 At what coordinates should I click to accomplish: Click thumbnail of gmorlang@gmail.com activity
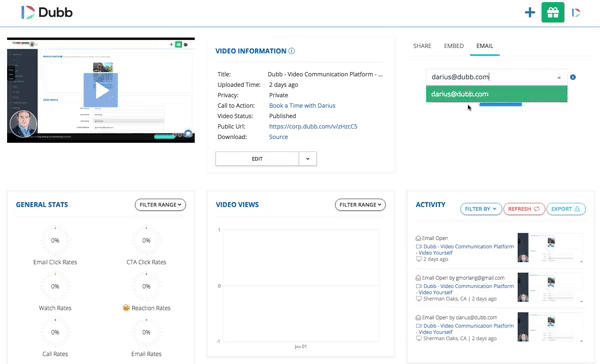pos(550,287)
